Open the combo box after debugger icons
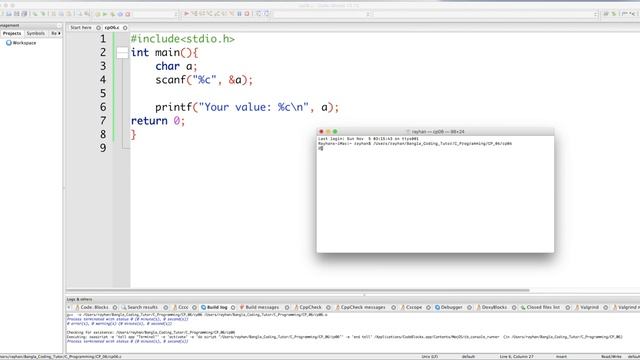 point(321,14)
